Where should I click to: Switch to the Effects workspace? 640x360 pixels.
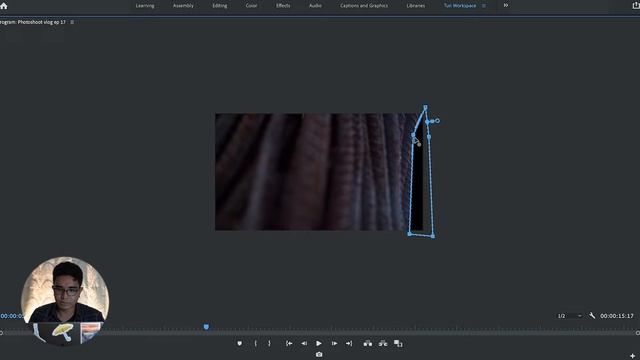283,6
